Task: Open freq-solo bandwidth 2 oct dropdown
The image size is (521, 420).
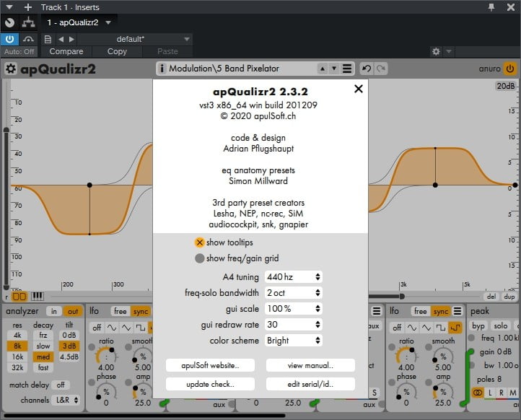Action: point(294,293)
